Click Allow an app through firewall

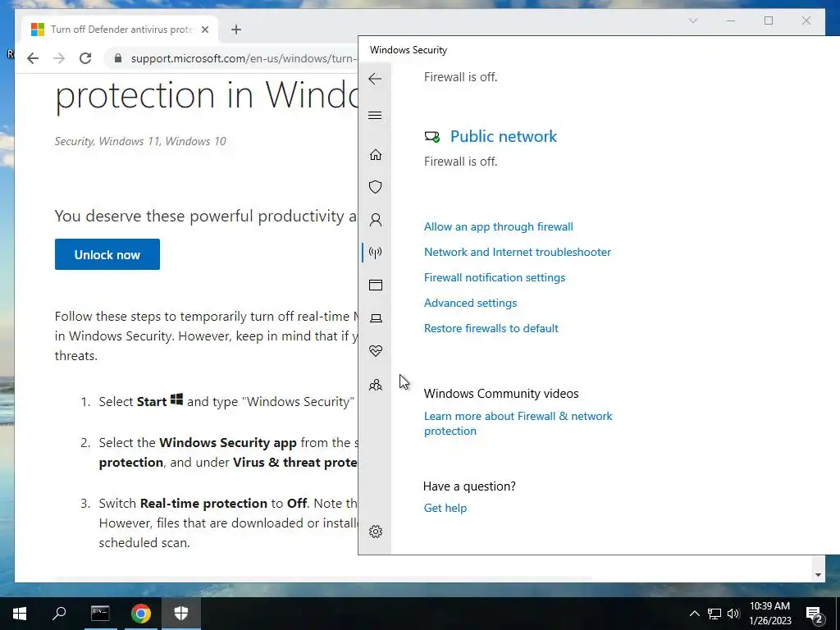click(x=498, y=226)
